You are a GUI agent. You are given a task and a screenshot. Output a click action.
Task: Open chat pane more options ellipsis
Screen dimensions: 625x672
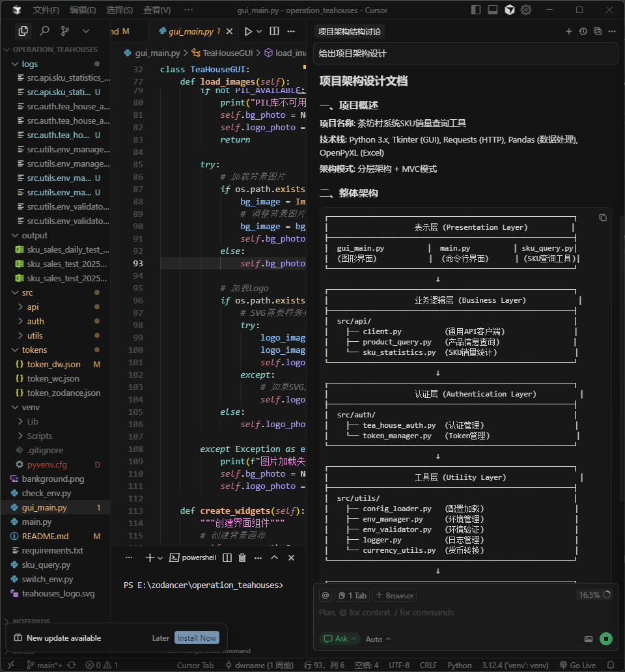pos(612,31)
